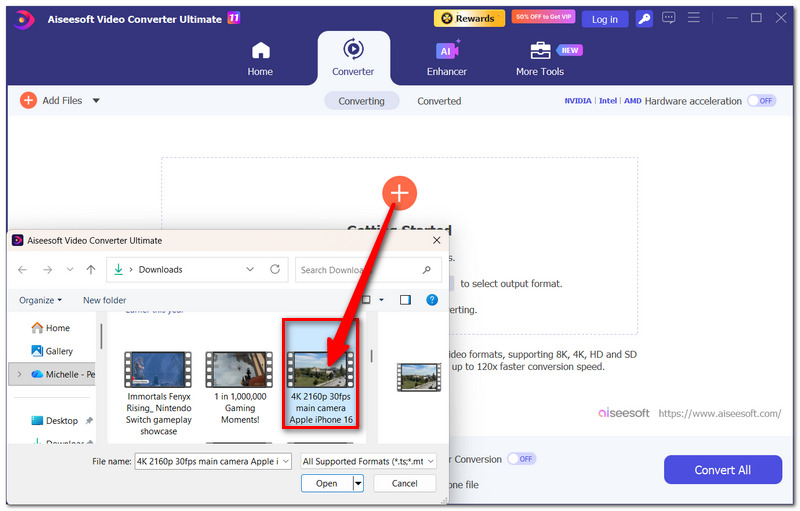The height and width of the screenshot is (511, 800).
Task: Open the All Supported Formats dropdown
Action: (x=368, y=461)
